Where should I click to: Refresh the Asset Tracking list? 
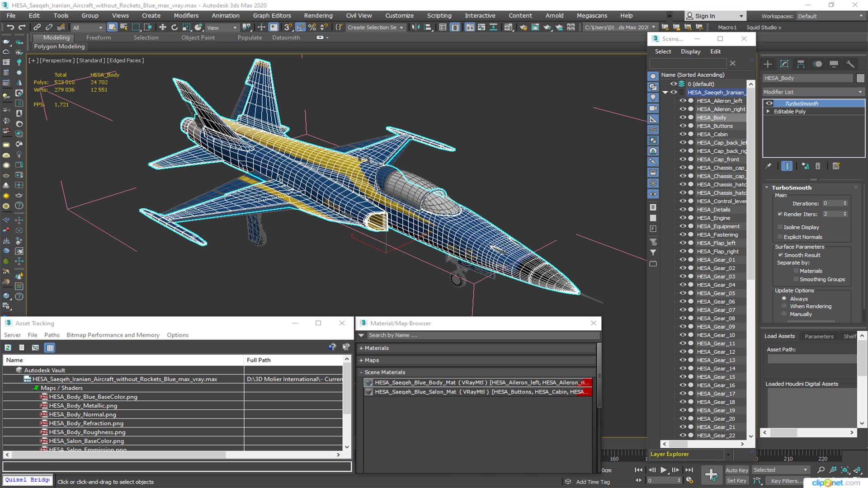tap(8, 347)
